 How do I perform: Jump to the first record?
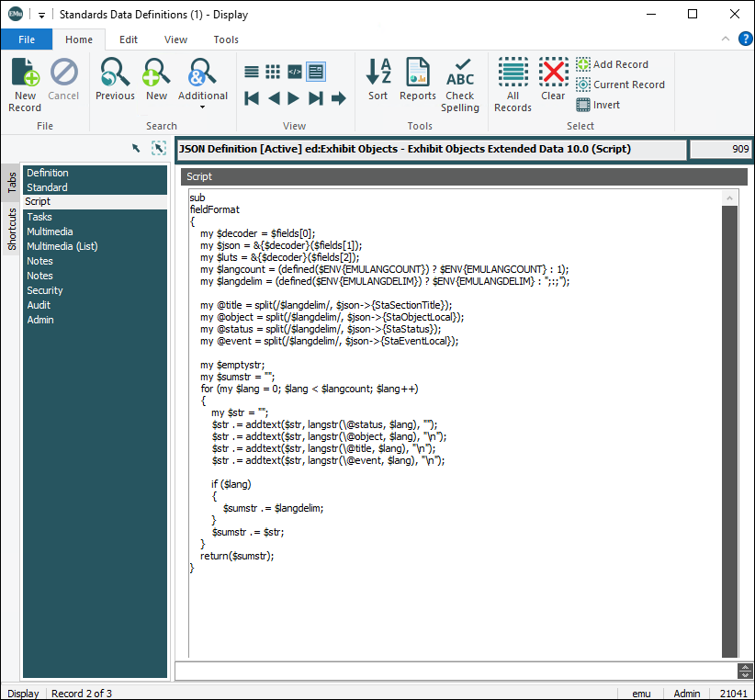tap(252, 98)
